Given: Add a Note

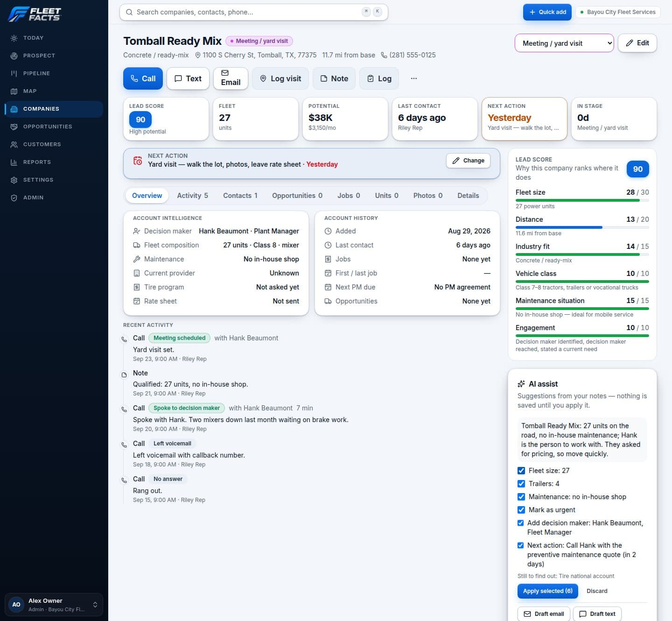Looking at the screenshot, I should tap(334, 78).
